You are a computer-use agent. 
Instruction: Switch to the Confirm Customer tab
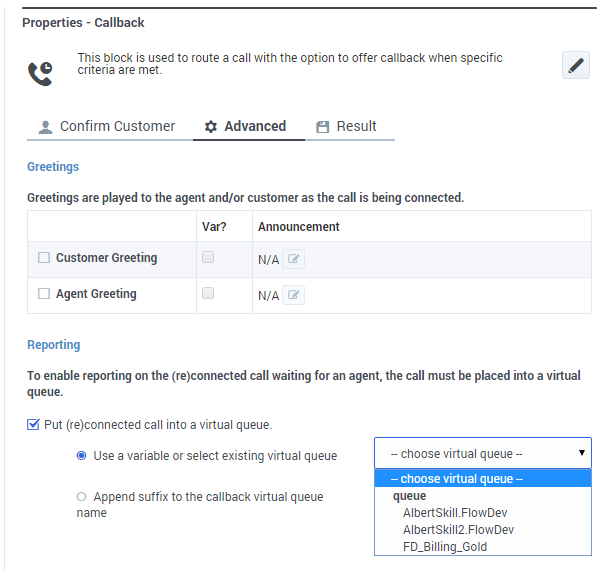tap(116, 127)
